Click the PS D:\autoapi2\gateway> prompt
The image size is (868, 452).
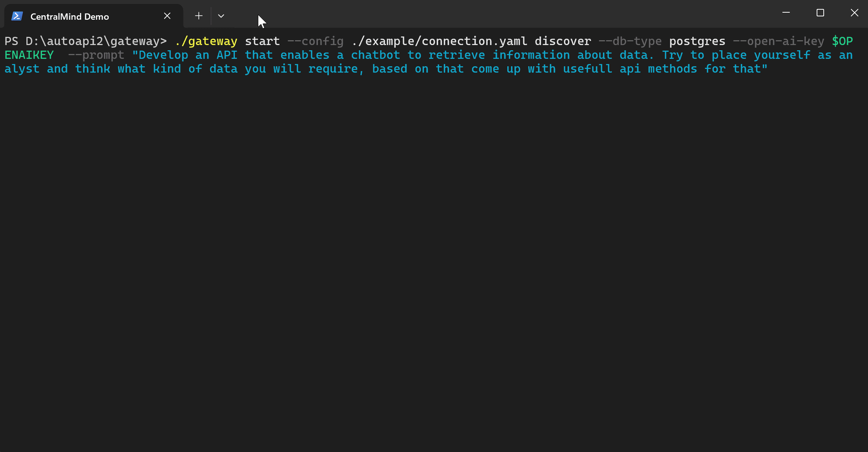[85, 41]
